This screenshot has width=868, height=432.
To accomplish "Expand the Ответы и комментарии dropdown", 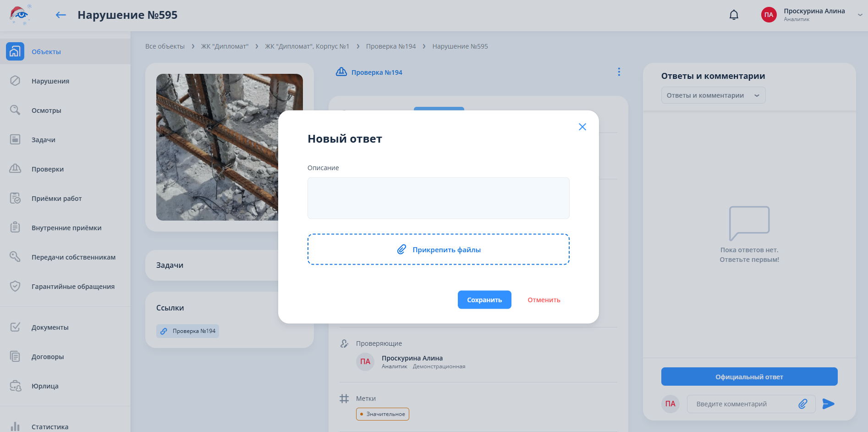I will click(713, 95).
